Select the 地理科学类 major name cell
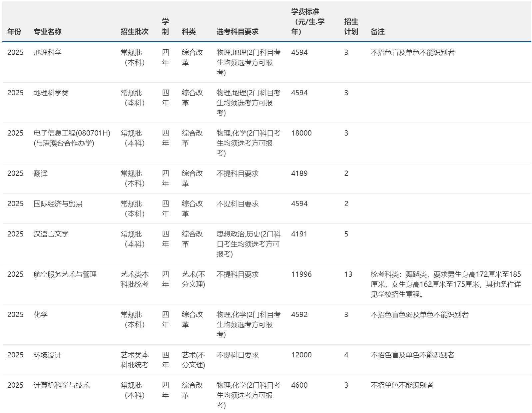The image size is (532, 413). click(51, 93)
